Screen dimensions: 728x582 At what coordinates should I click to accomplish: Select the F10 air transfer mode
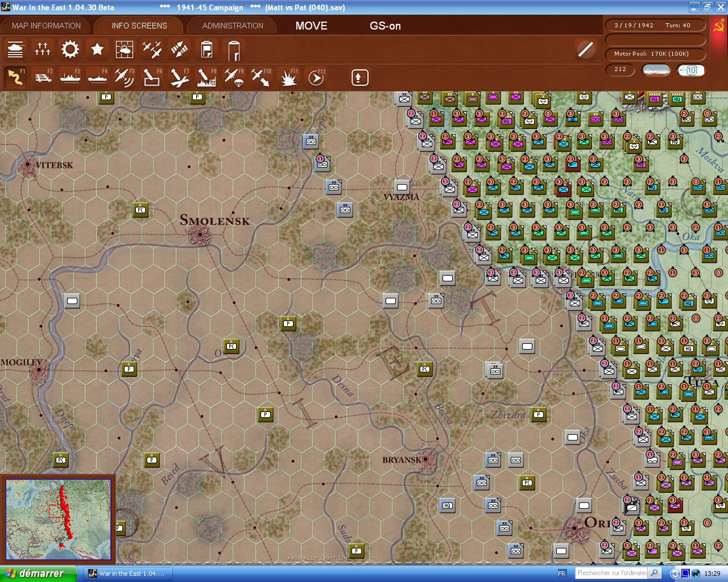coord(261,77)
